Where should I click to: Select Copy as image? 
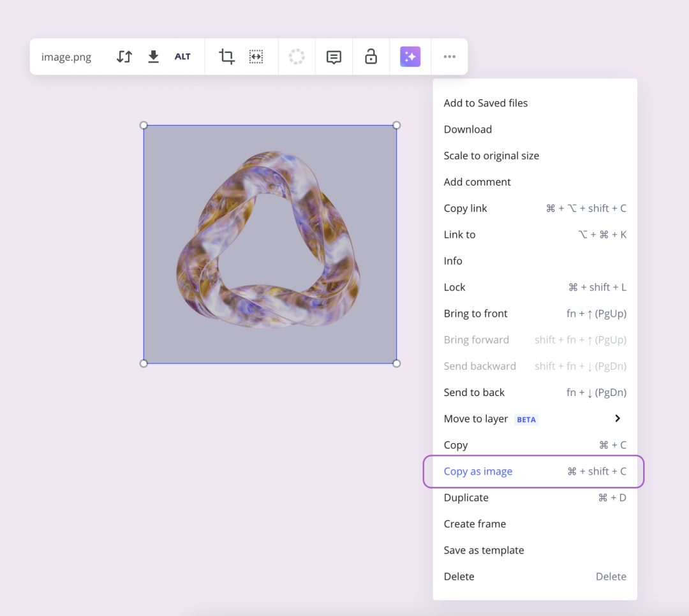[535, 471]
